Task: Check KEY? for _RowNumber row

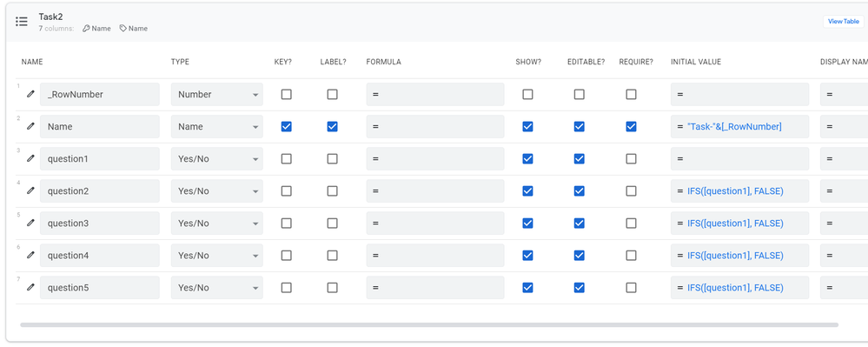Action: [286, 94]
